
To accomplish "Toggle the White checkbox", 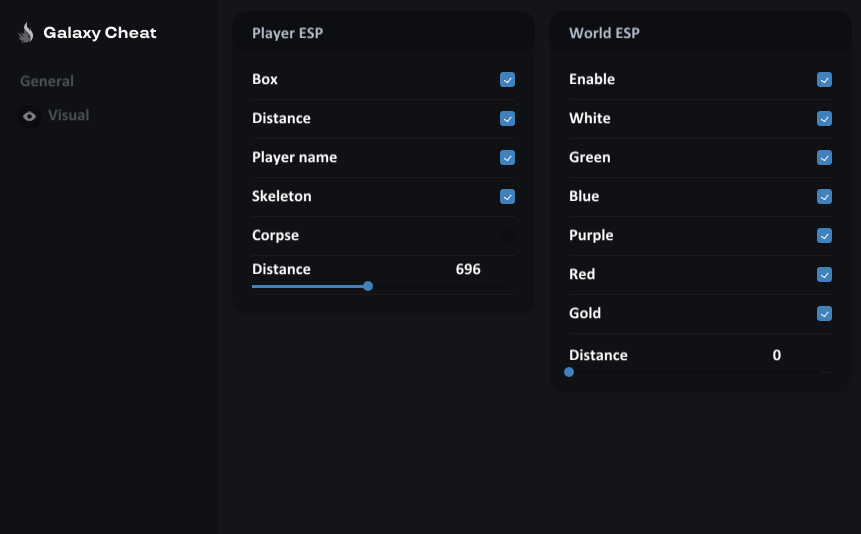I will click(x=824, y=119).
